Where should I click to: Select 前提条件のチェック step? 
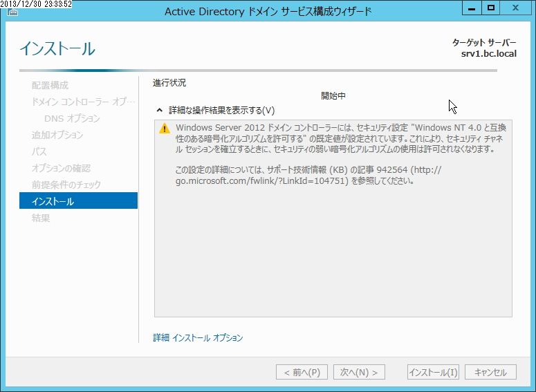click(66, 185)
